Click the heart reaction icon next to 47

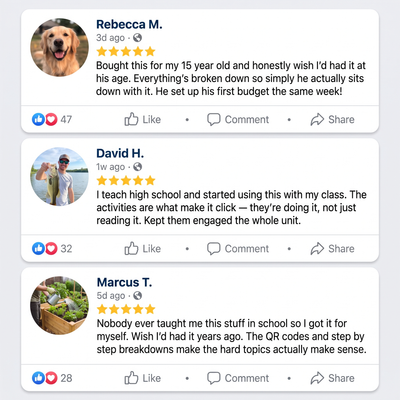(51, 119)
